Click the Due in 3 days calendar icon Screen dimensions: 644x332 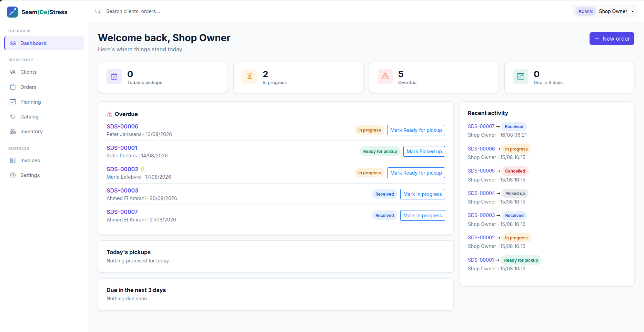point(521,76)
